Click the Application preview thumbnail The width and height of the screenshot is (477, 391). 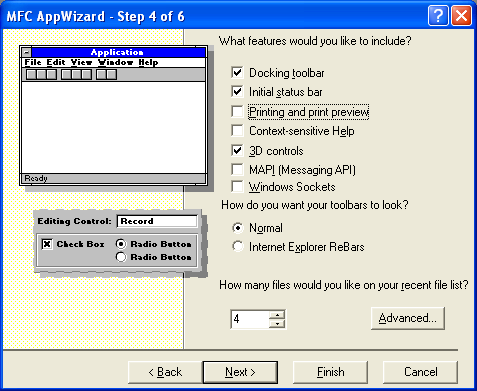pos(114,115)
